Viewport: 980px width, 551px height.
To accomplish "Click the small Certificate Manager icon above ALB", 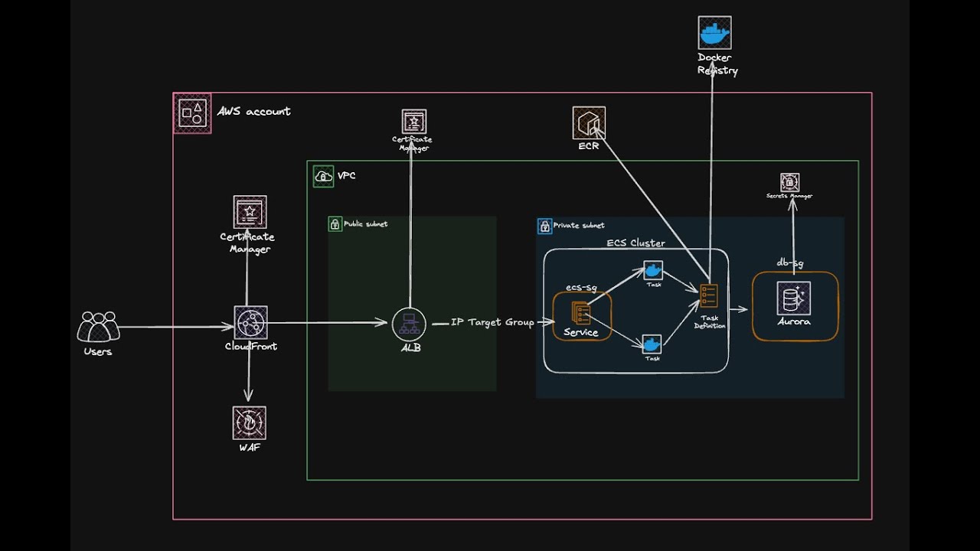I will coord(414,121).
